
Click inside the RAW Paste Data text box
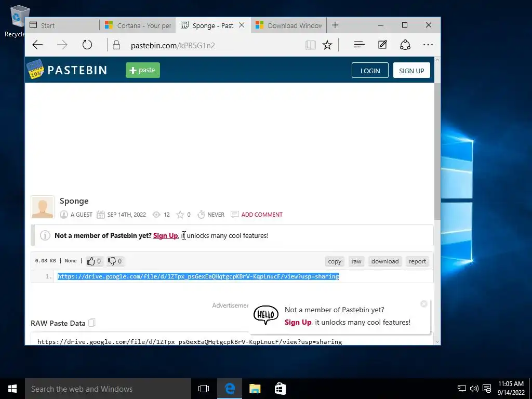232,339
